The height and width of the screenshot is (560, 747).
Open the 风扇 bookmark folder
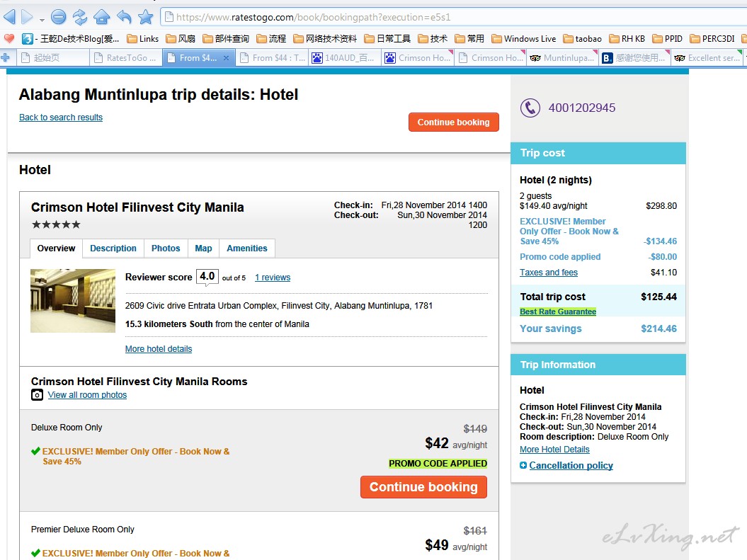[x=181, y=38]
